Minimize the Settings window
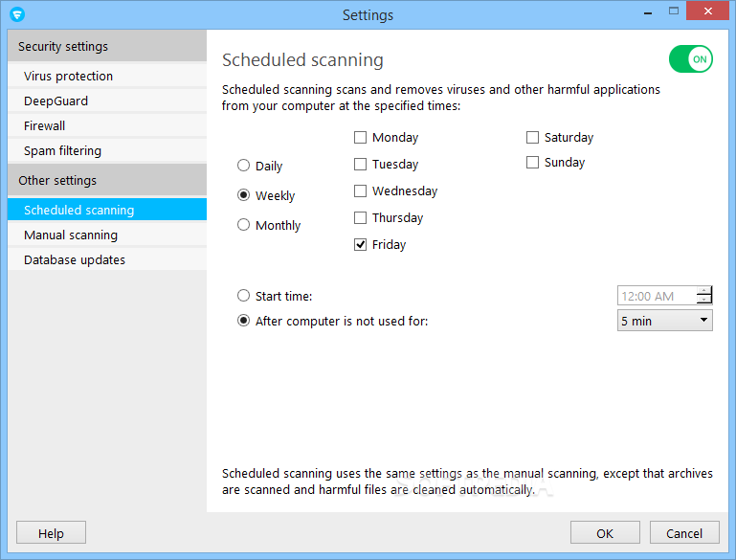The image size is (736, 560). (648, 11)
